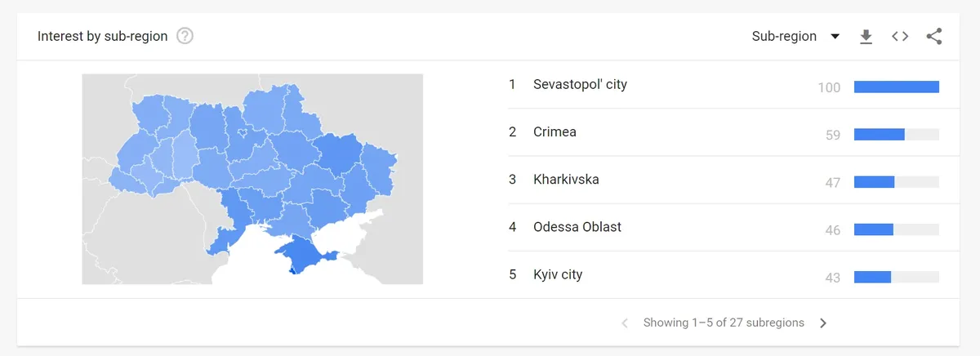The image size is (980, 356).
Task: Click the Crimea interest bar
Action: tap(896, 135)
